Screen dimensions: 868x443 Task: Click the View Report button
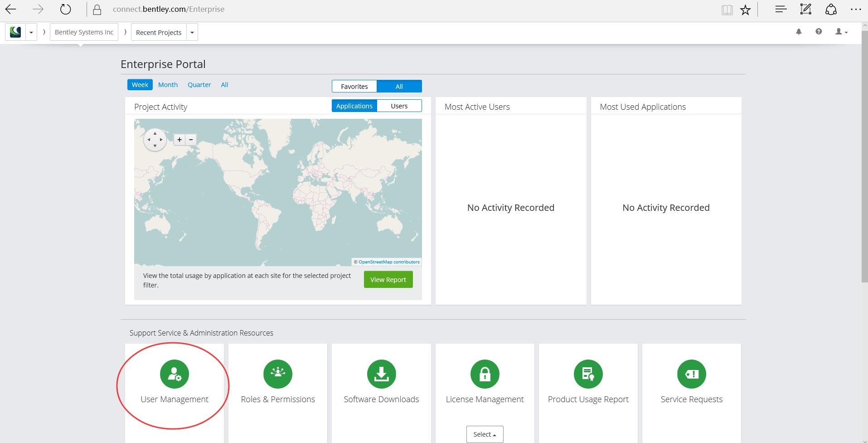click(388, 279)
